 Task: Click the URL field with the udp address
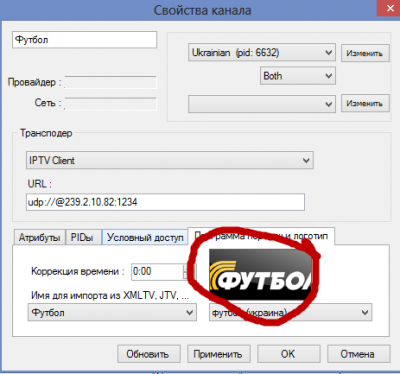165,202
